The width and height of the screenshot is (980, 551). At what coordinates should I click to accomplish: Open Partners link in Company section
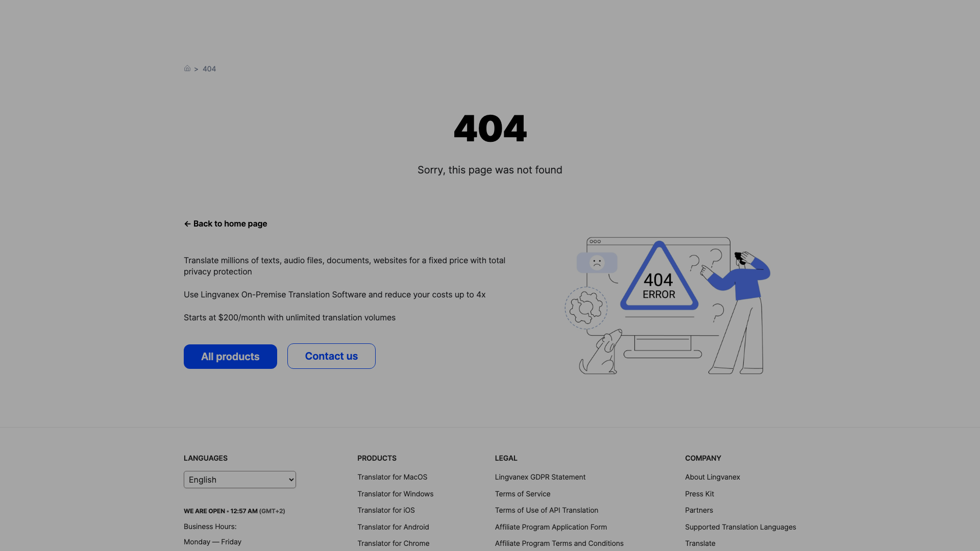click(x=699, y=510)
